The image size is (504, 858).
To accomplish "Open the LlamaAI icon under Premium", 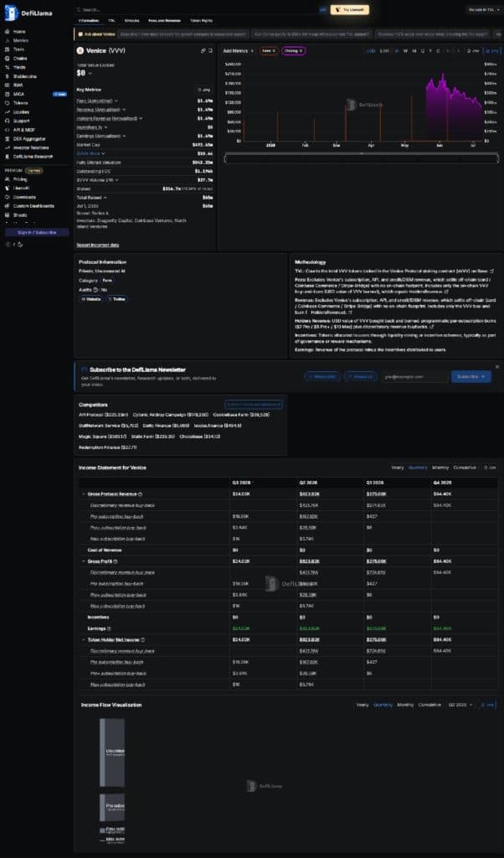I will 7,188.
